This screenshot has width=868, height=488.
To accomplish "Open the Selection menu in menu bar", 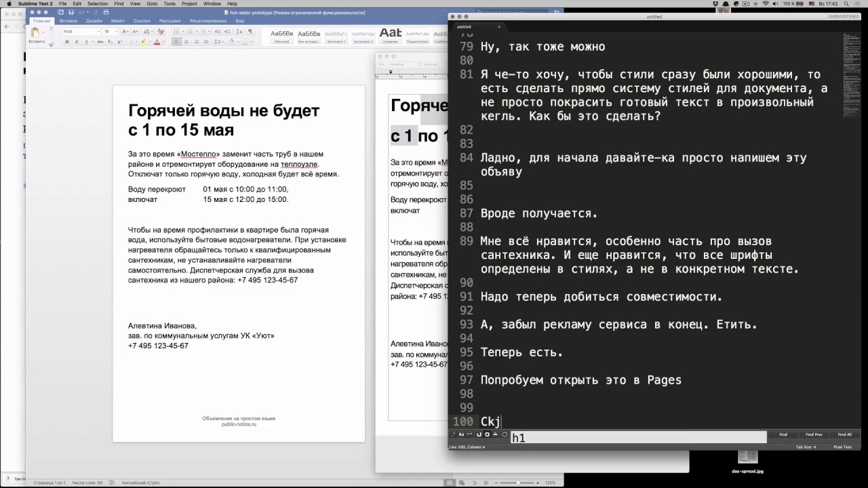I will [x=98, y=3].
